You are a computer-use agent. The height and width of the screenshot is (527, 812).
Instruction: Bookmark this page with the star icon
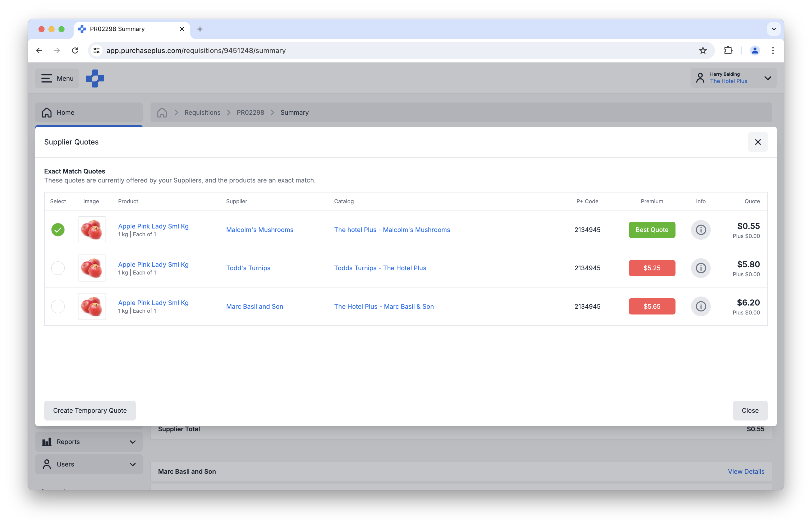[x=703, y=50]
